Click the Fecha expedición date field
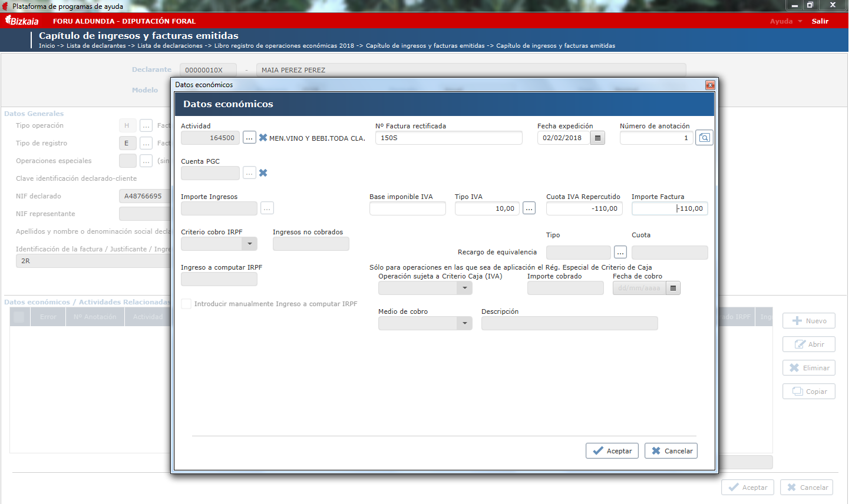The width and height of the screenshot is (852, 504). pyautogui.click(x=564, y=138)
